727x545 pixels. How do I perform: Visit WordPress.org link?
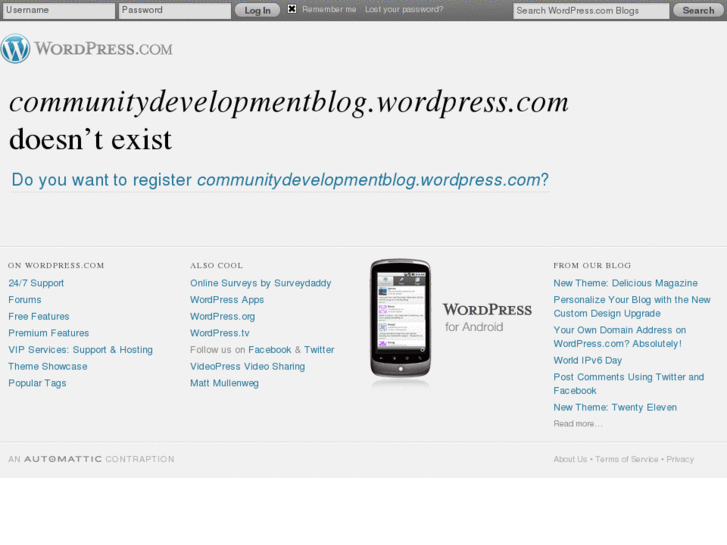[223, 316]
